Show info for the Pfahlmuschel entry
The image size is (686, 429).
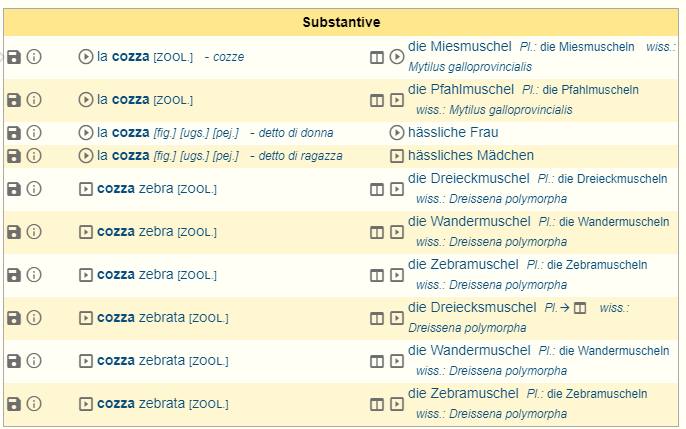point(34,100)
